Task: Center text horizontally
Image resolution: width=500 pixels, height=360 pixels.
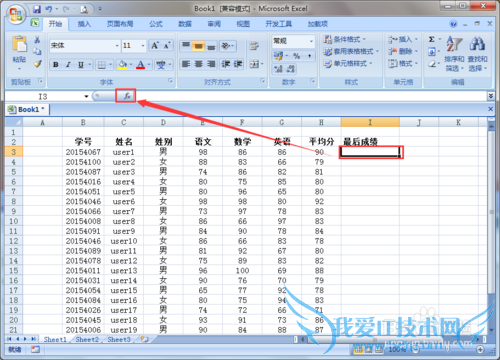Action: point(199,64)
